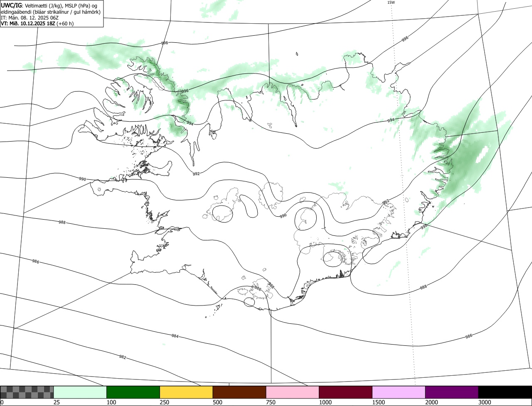Choose the yellow 250–500 legend swatch

pos(186,392)
